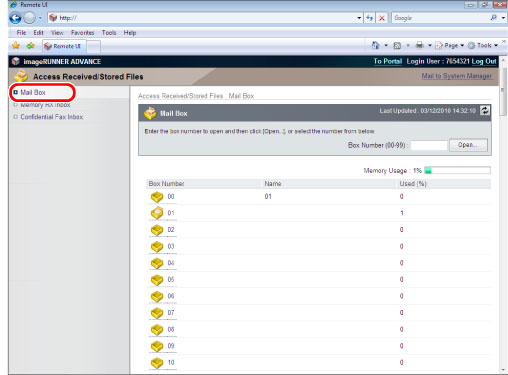Click the Print toolbar icon

(x=420, y=45)
